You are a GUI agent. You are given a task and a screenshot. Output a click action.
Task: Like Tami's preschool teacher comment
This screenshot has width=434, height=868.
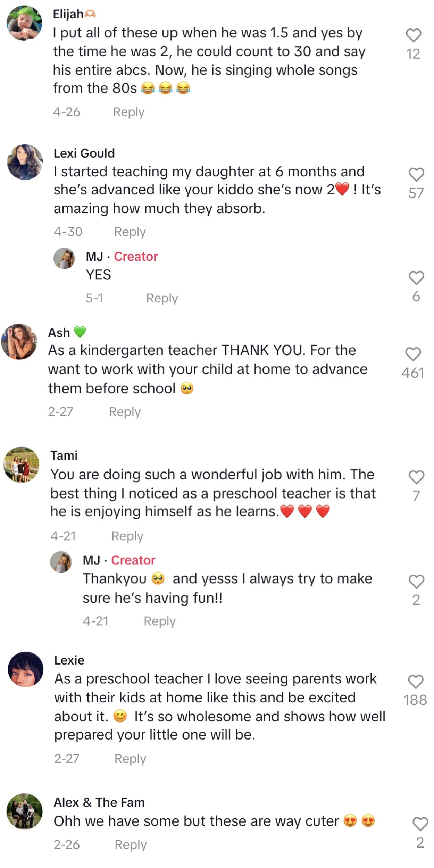[x=416, y=477]
